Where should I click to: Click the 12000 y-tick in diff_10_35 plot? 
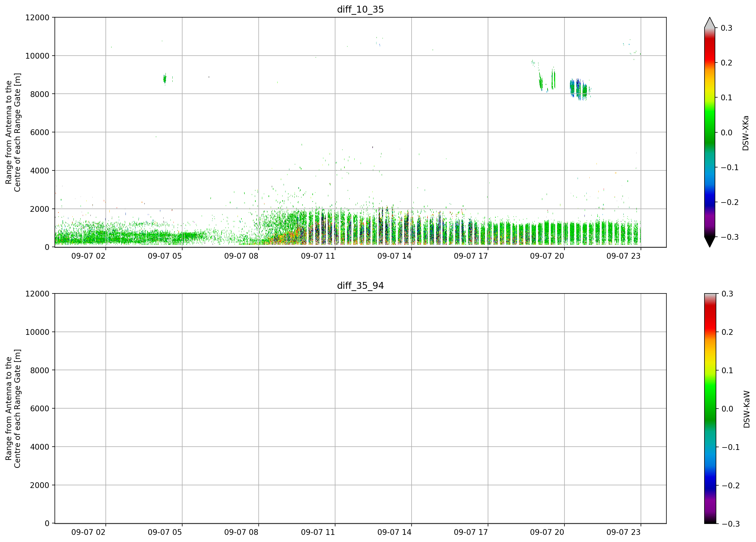[37, 17]
